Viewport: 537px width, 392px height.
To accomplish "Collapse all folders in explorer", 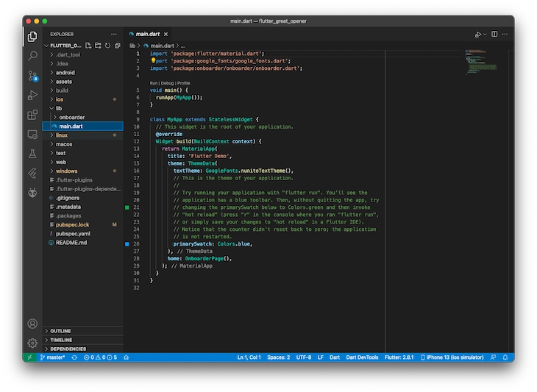I will (118, 46).
